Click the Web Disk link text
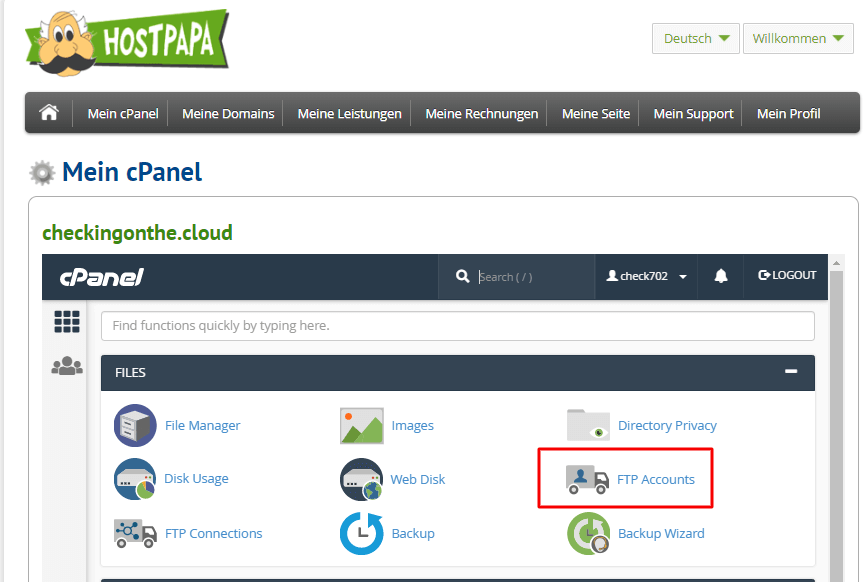 [418, 479]
